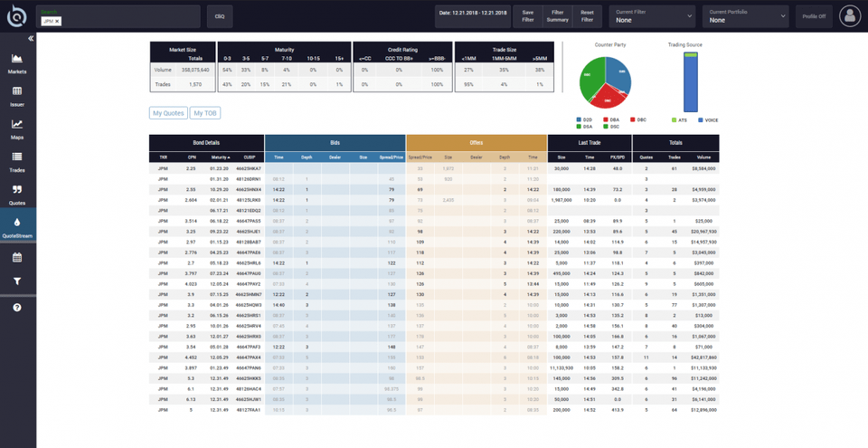This screenshot has height=448, width=868.
Task: Click the VOICE legend swatch
Action: (701, 119)
